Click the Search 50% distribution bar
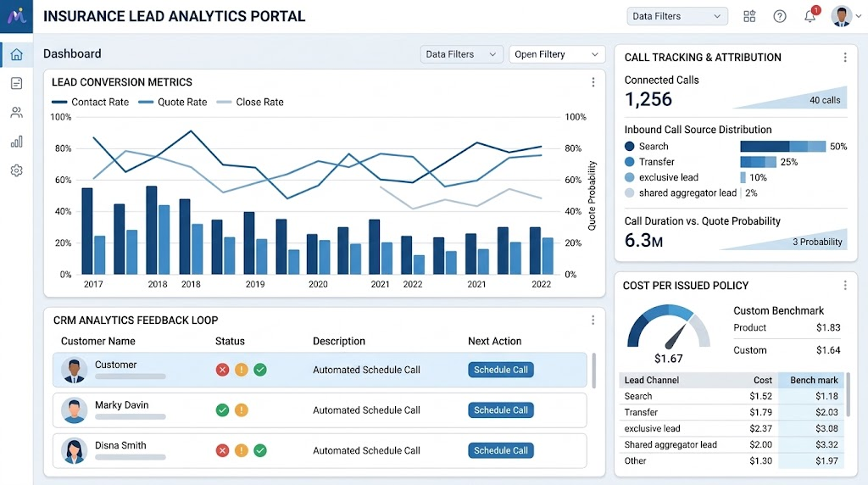Viewport: 868px width, 485px height. click(782, 146)
